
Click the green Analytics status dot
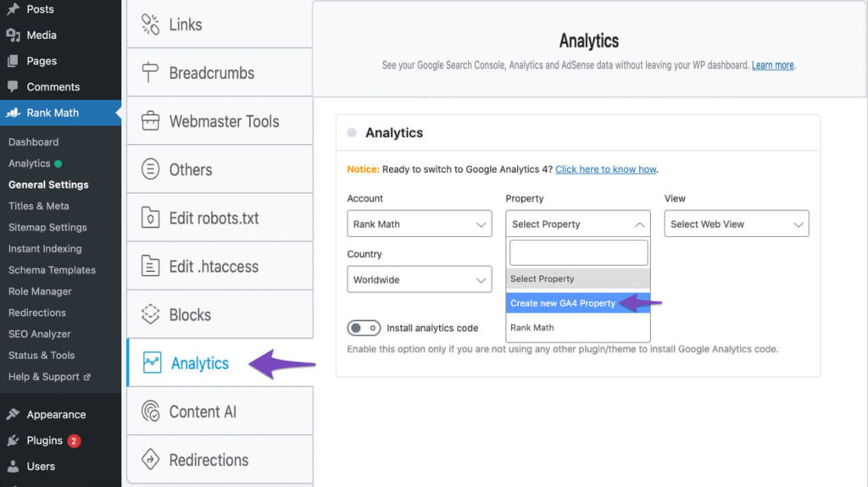pyautogui.click(x=58, y=163)
